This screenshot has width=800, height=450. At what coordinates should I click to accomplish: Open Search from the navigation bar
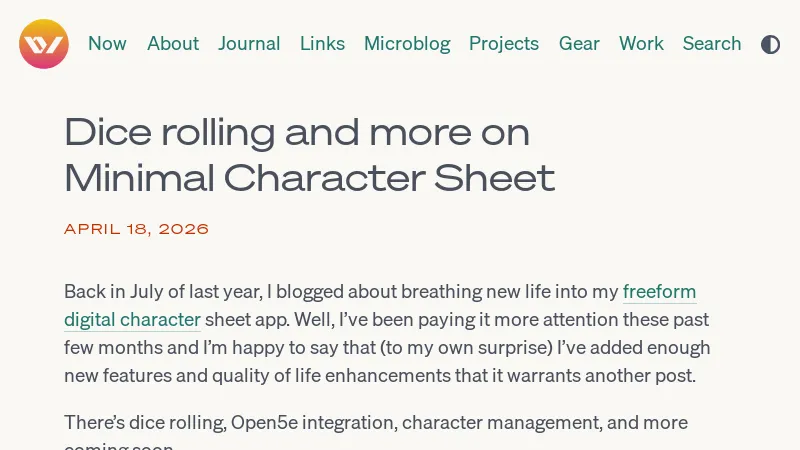pyautogui.click(x=712, y=44)
